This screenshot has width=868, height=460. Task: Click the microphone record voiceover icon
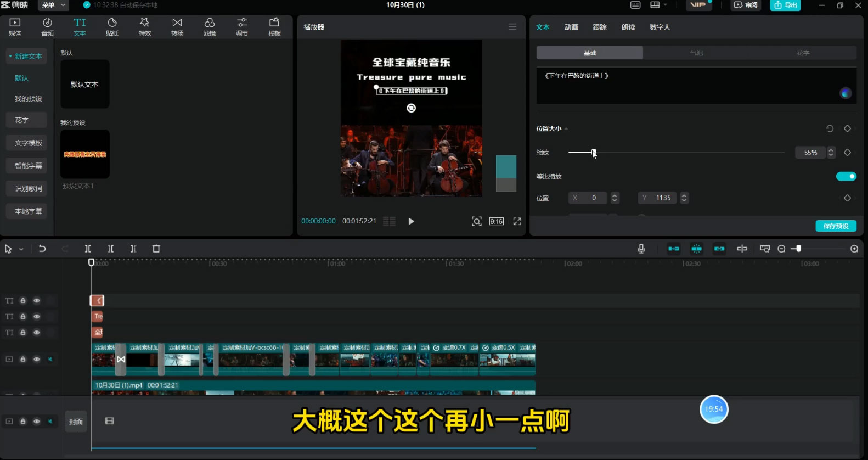point(641,249)
